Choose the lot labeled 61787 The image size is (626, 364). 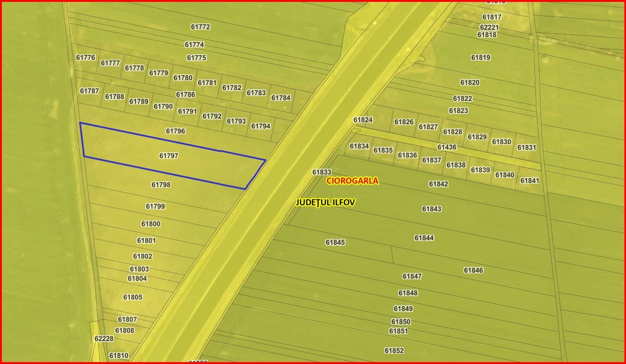[89, 91]
